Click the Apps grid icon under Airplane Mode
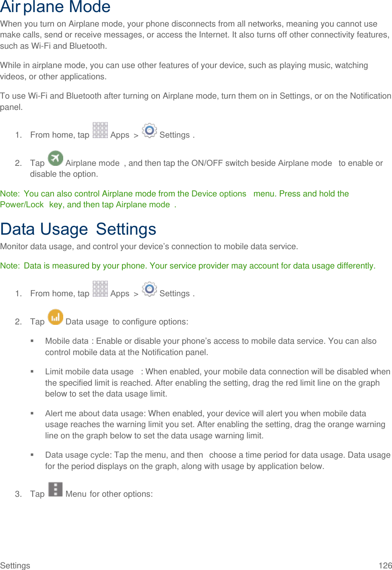Viewport: 392px width, 570px height. (100, 130)
